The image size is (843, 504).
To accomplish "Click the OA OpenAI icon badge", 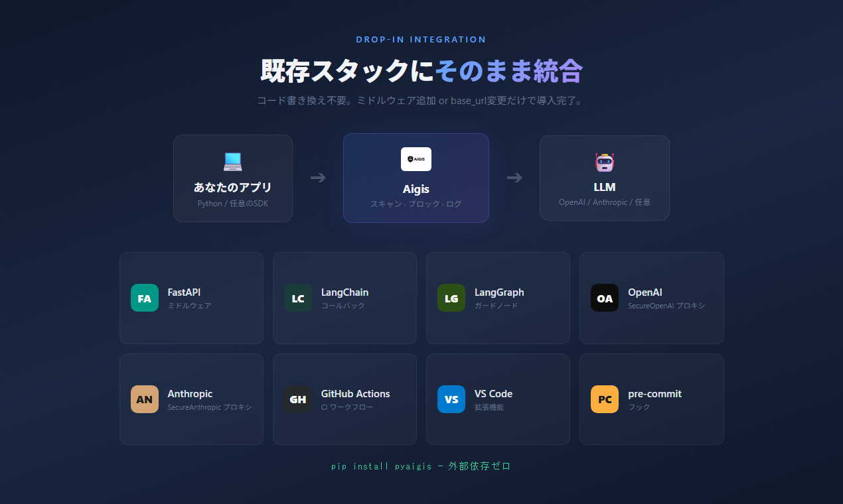I will pyautogui.click(x=605, y=298).
